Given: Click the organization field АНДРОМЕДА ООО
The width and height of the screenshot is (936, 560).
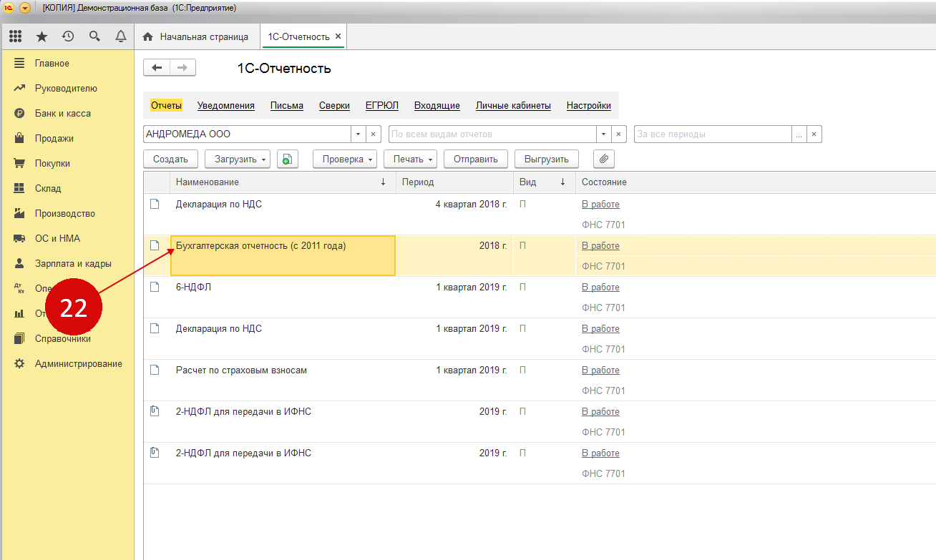Looking at the screenshot, I should tap(247, 134).
